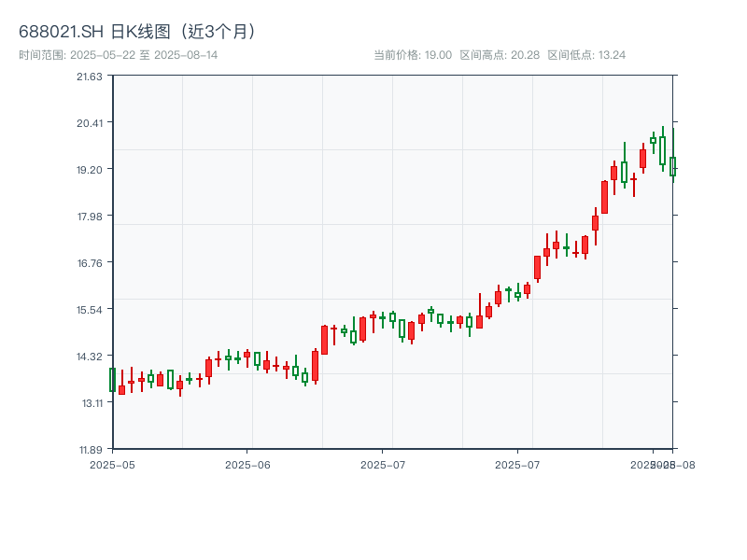
Task: Click the 2025-05 x-axis date label
Action: tap(112, 464)
